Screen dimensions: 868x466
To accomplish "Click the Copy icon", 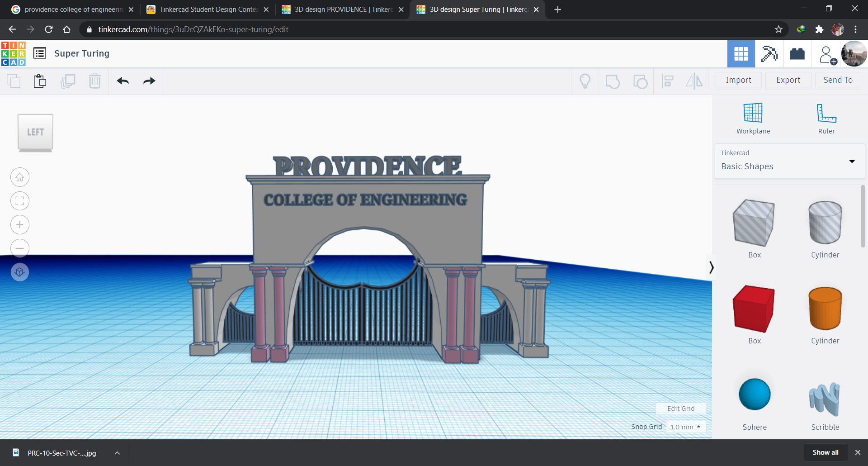I will pyautogui.click(x=14, y=81).
